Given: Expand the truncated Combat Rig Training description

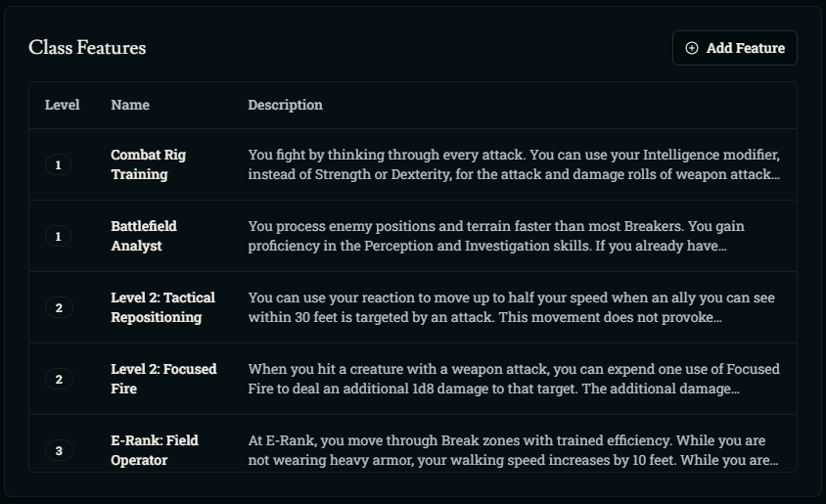Looking at the screenshot, I should (x=514, y=164).
